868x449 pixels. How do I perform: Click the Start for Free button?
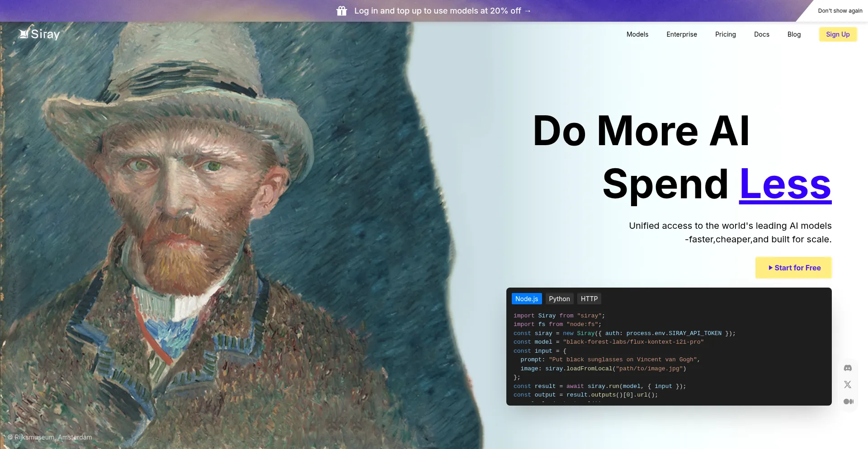793,268
